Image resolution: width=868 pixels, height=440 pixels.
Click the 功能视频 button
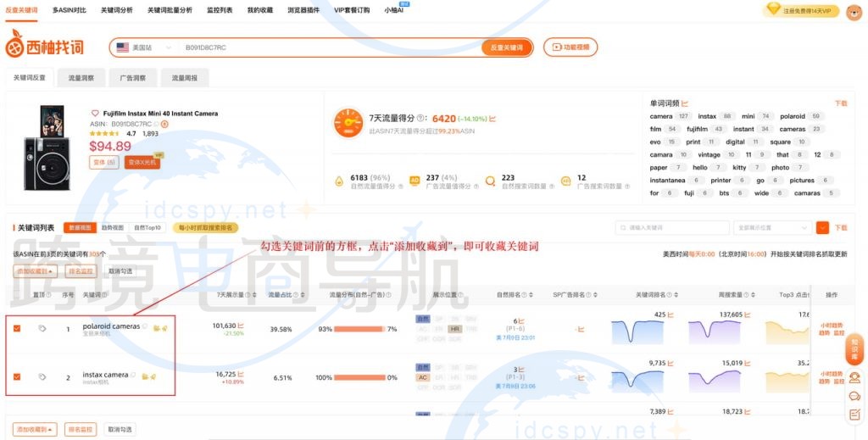click(x=576, y=47)
